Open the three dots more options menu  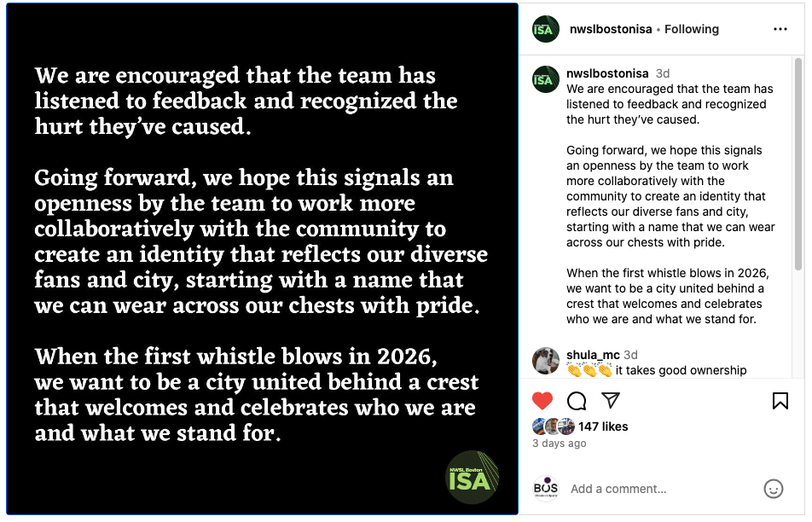pos(780,29)
